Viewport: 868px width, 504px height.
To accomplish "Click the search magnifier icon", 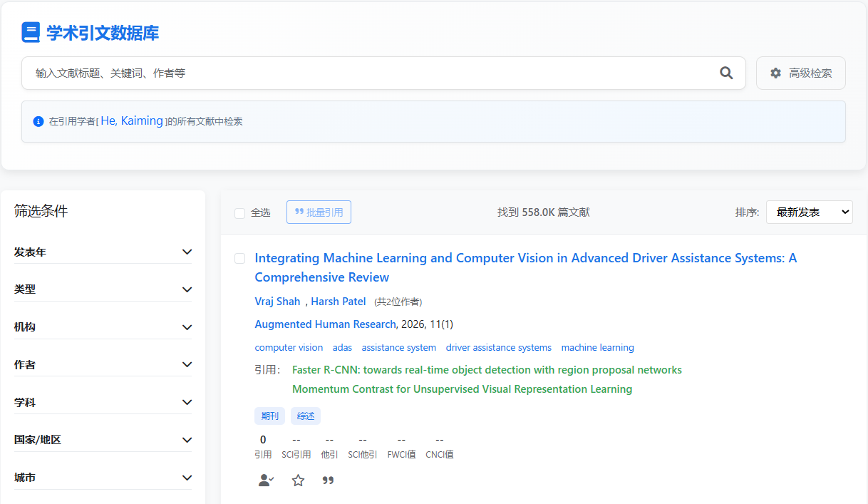I will tap(726, 73).
